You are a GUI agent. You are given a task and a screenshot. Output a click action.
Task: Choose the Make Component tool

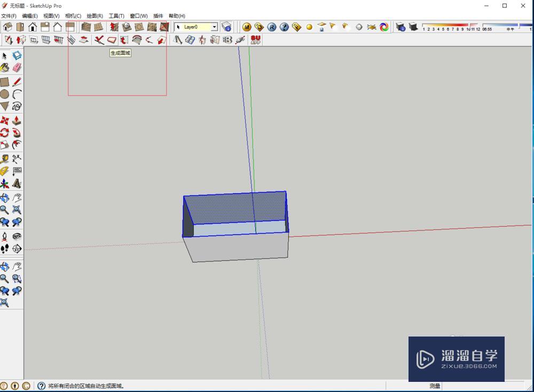pyautogui.click(x=17, y=56)
